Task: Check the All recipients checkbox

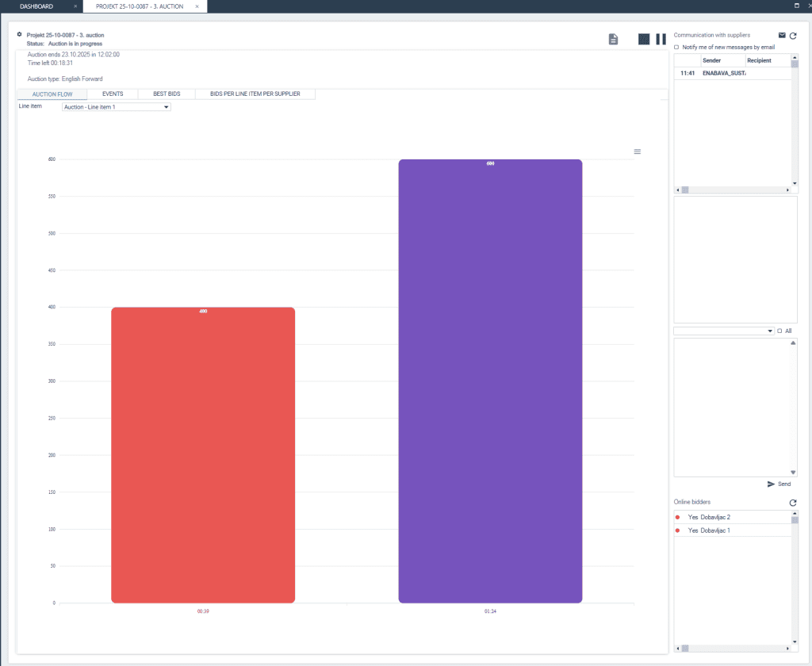Action: coord(780,331)
